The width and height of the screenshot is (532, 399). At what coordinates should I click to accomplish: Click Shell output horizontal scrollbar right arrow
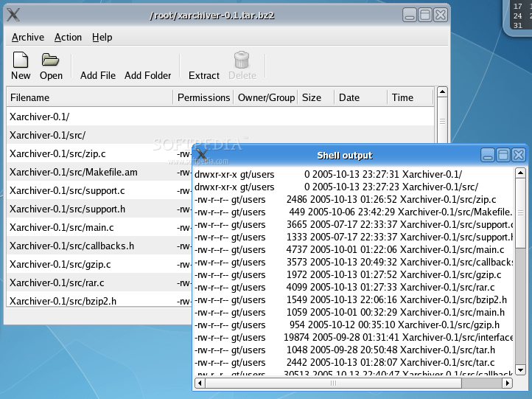tap(507, 383)
